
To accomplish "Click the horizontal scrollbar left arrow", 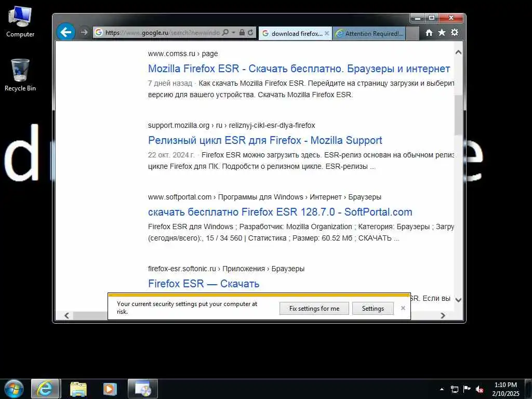I will pos(67,315).
